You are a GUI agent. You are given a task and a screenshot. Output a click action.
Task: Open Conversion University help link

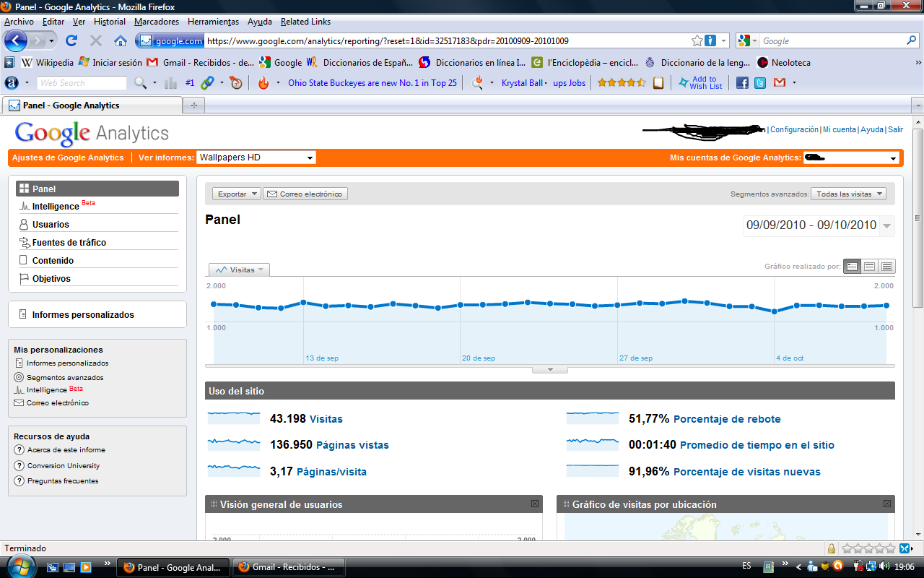[x=64, y=465]
